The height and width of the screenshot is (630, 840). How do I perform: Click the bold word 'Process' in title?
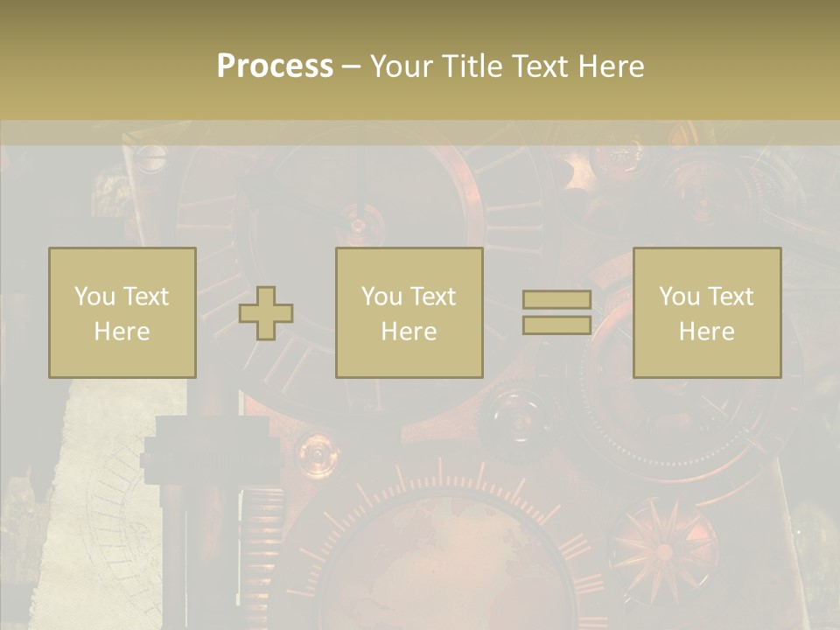point(275,66)
